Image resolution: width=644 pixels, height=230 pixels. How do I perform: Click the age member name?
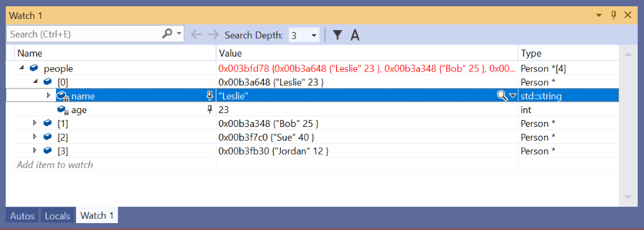(79, 110)
